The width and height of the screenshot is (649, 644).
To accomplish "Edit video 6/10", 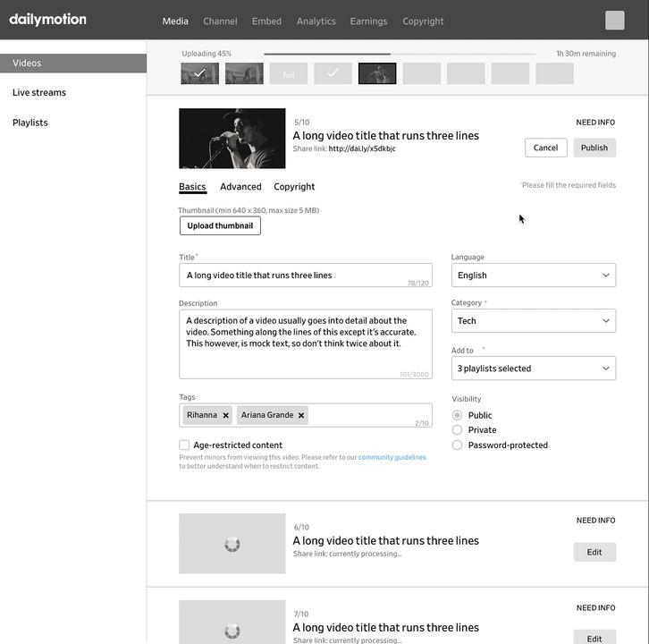I will coord(594,552).
